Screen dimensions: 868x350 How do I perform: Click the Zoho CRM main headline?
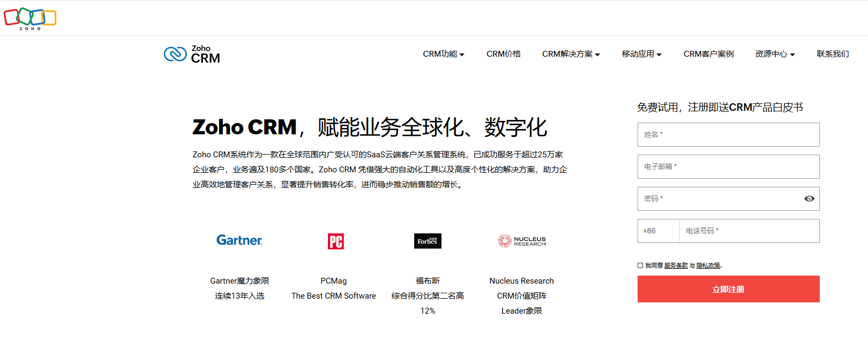coord(370,127)
